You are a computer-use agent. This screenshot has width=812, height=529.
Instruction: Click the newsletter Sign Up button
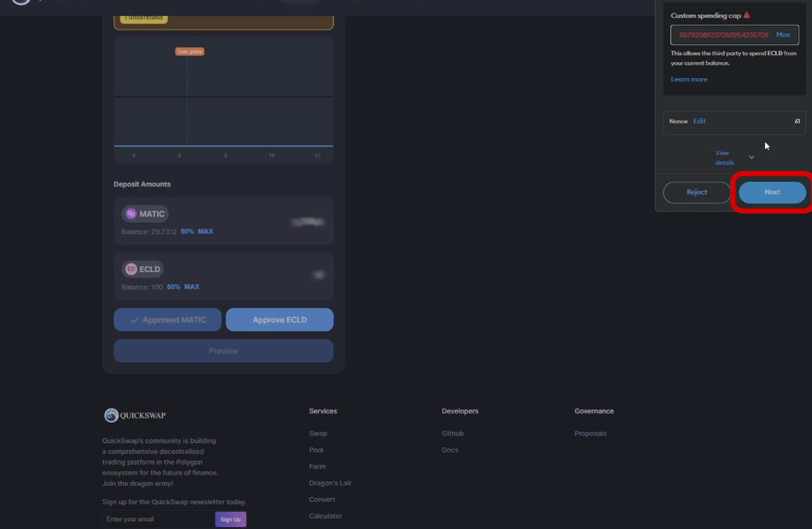click(230, 519)
